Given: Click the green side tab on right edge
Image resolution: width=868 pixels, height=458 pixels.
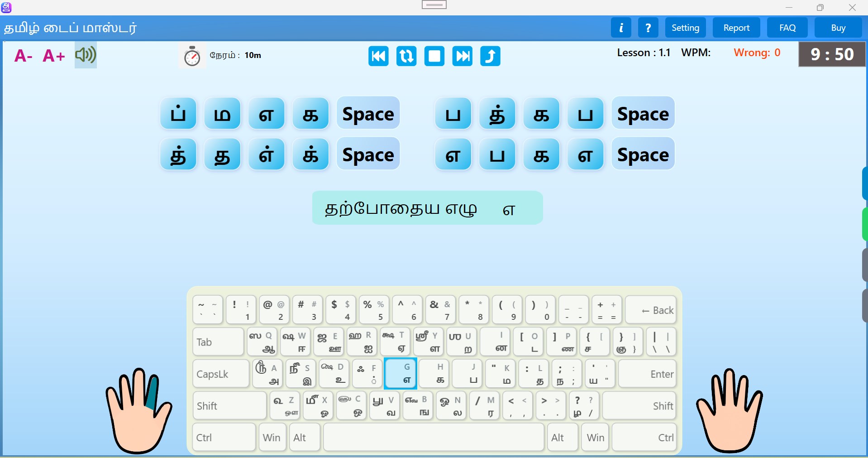Looking at the screenshot, I should [x=865, y=224].
